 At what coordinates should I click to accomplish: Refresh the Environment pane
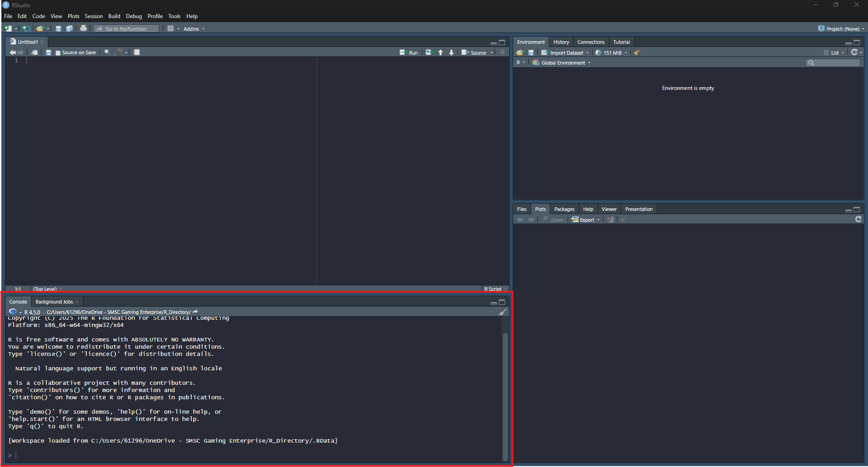click(854, 52)
